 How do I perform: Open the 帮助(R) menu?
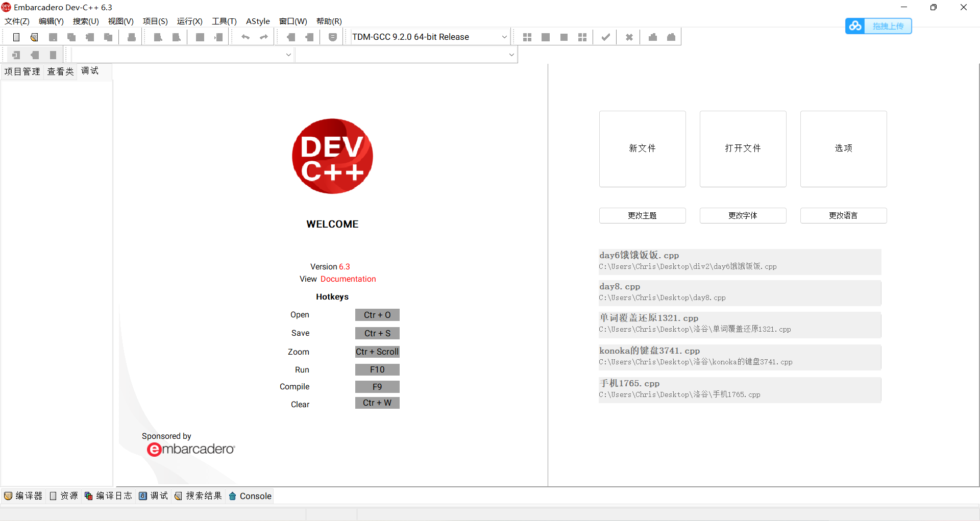click(x=329, y=21)
